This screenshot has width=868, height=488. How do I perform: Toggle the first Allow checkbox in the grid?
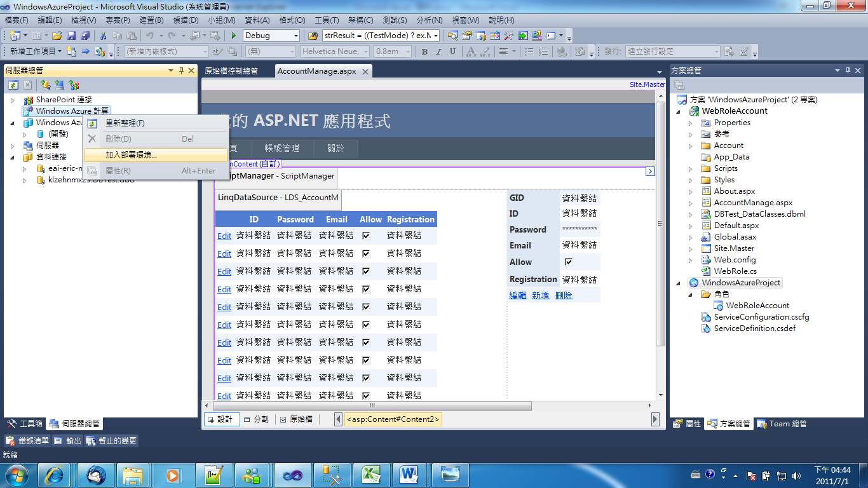point(366,235)
